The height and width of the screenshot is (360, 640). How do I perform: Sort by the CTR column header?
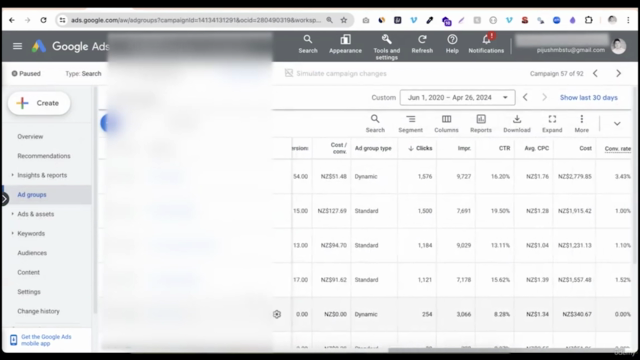(504, 148)
